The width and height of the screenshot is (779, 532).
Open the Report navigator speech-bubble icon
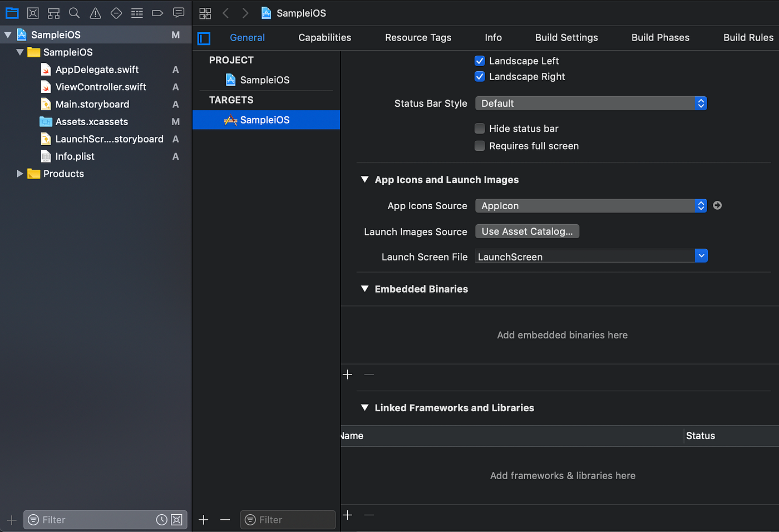[179, 13]
